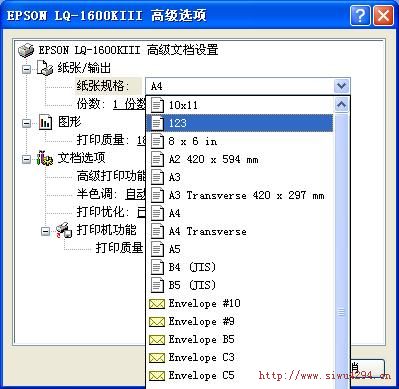Image resolution: width=399 pixels, height=389 pixels.
Task: Open the 纸张规格 paper size dropdown arrow
Action: 341,86
